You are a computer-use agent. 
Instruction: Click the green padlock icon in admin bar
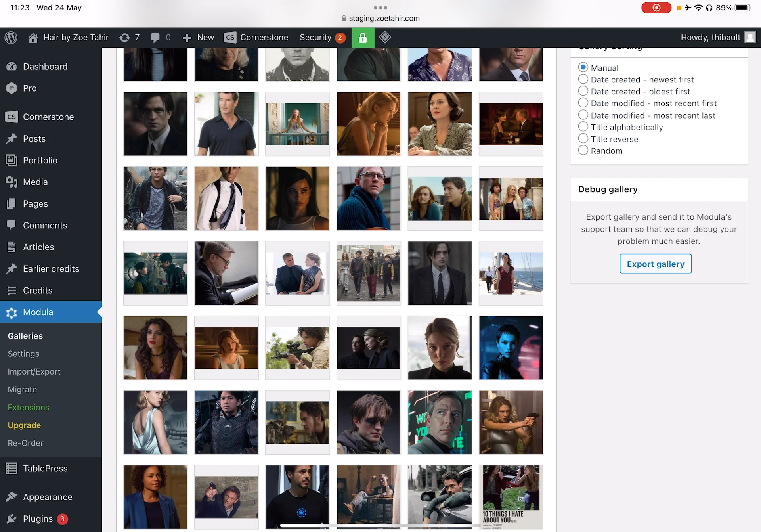click(363, 38)
